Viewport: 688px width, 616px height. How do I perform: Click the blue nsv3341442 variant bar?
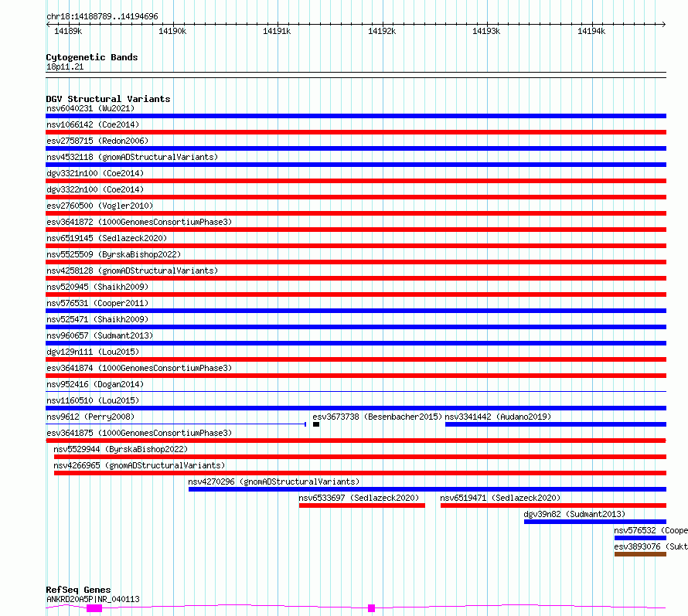point(556,424)
